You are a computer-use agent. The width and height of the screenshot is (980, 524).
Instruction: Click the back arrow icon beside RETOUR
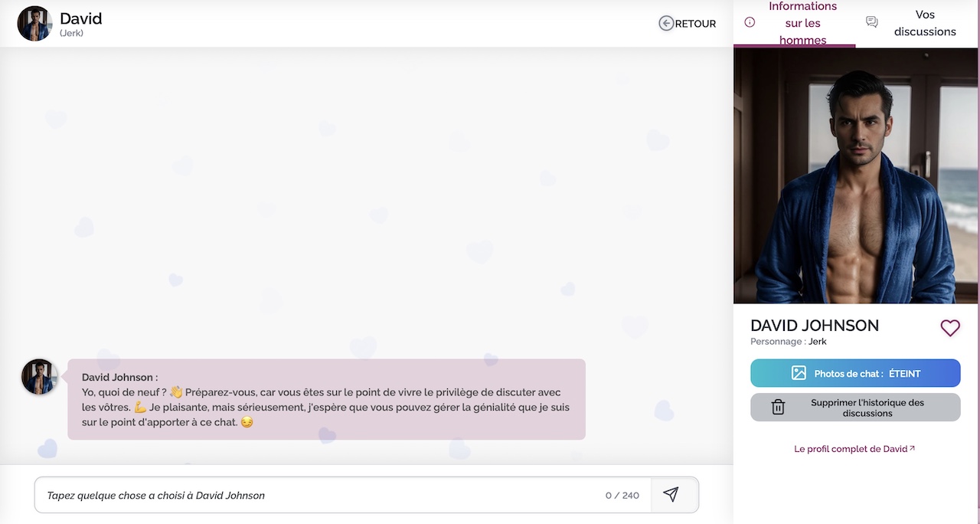(x=666, y=24)
